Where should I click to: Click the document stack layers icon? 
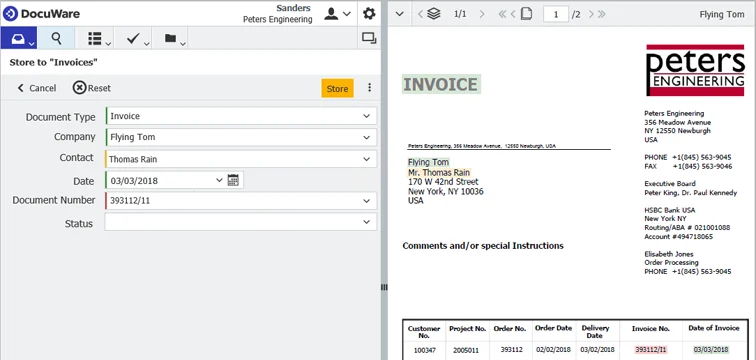coord(434,14)
